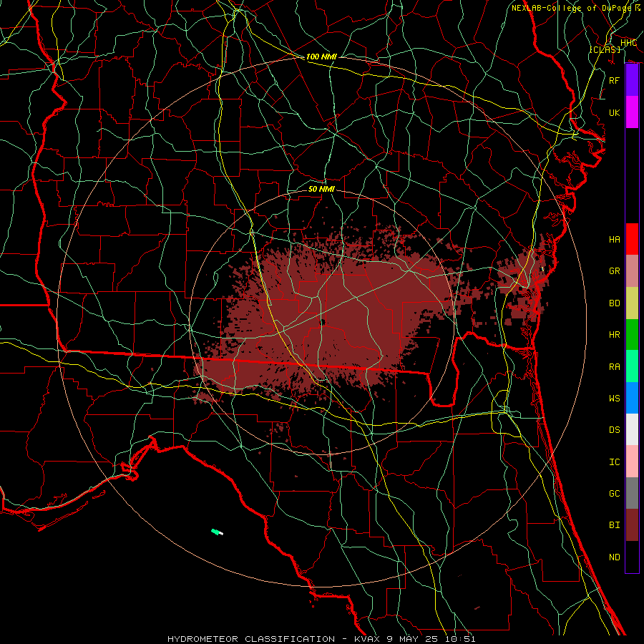The height and width of the screenshot is (644, 644).
Task: Click the WS blue legend swatch
Action: (632, 398)
